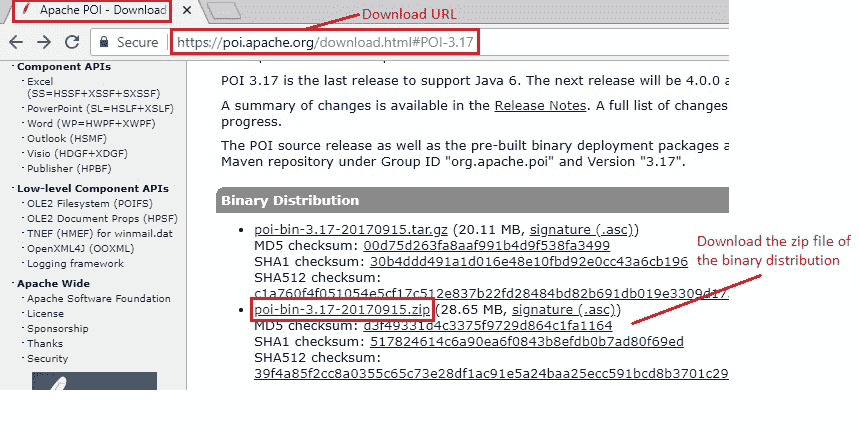Open the Apache Software Foundation link
This screenshot has width=859, height=433.
tap(99, 299)
